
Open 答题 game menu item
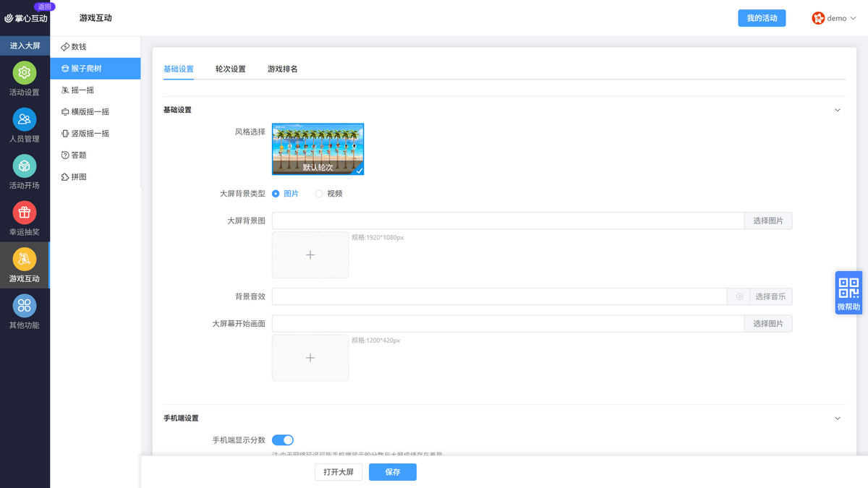(95, 155)
